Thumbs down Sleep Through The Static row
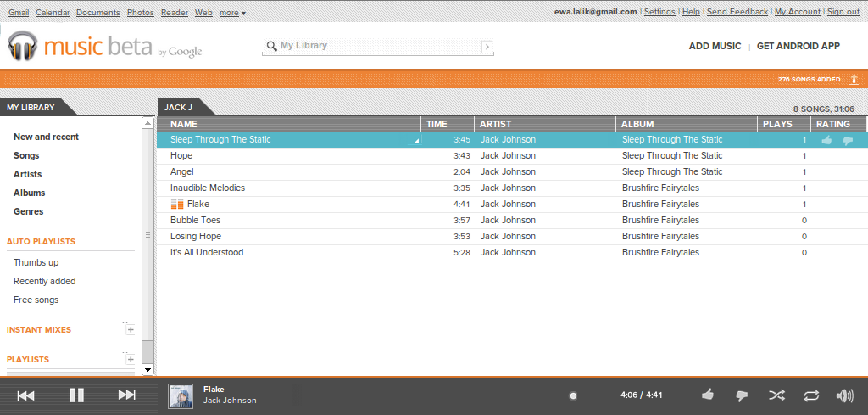868x415 pixels. pyautogui.click(x=848, y=141)
